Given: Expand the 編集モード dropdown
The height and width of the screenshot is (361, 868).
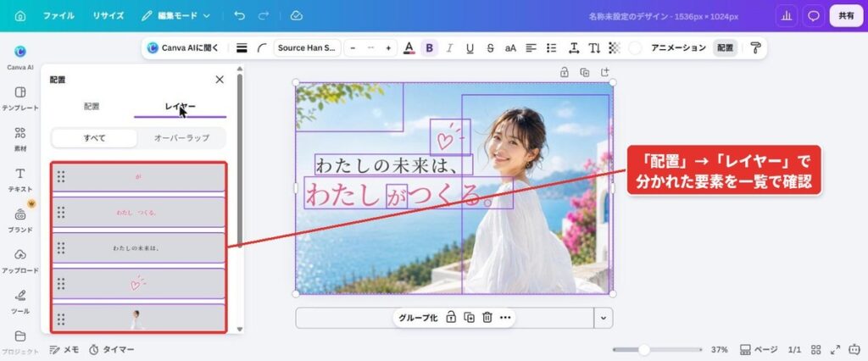Looking at the screenshot, I should coord(175,16).
